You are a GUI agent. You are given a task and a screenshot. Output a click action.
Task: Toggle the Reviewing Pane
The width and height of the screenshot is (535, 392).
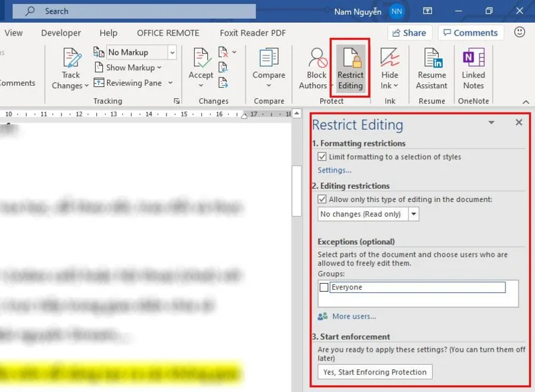[x=128, y=83]
